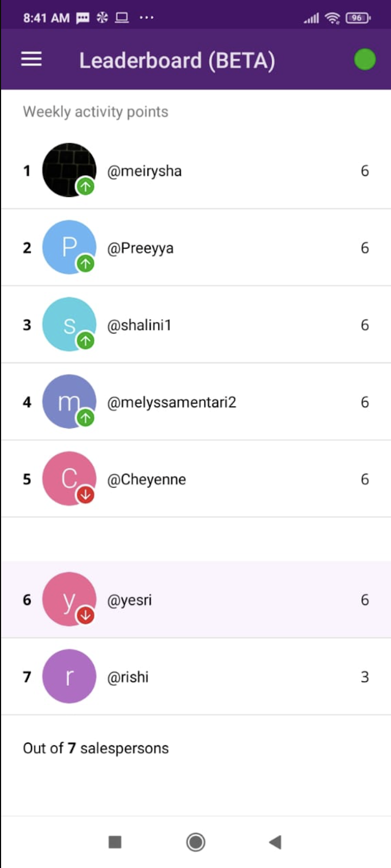
Task: Tap the green status dot in header
Action: tap(364, 59)
